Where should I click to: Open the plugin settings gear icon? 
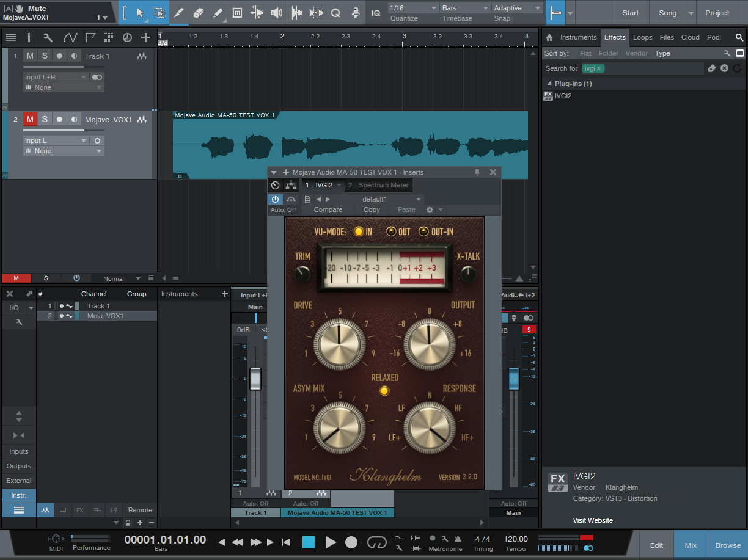[x=430, y=209]
